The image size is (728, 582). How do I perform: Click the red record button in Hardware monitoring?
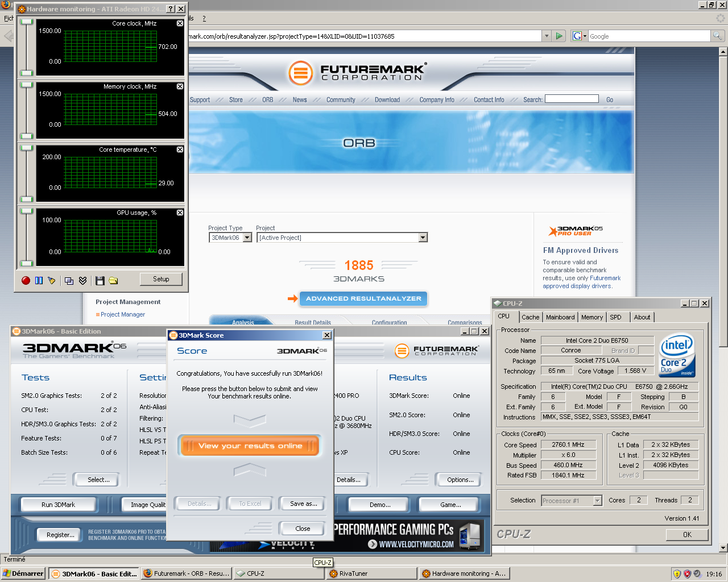[x=26, y=280]
